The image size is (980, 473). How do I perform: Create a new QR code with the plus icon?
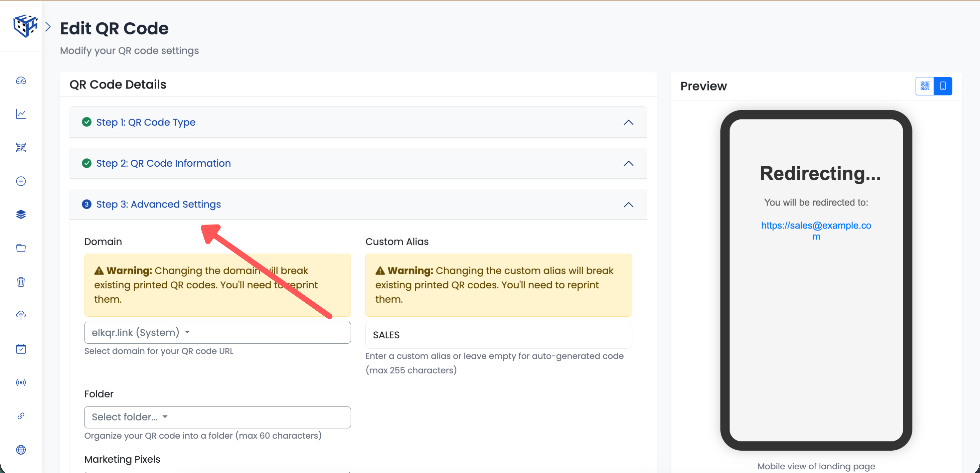click(x=21, y=181)
